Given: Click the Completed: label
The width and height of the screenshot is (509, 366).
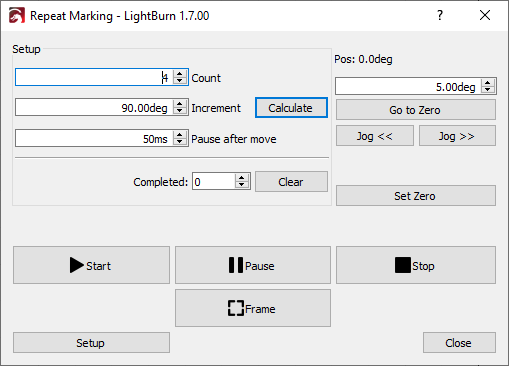Looking at the screenshot, I should [161, 182].
